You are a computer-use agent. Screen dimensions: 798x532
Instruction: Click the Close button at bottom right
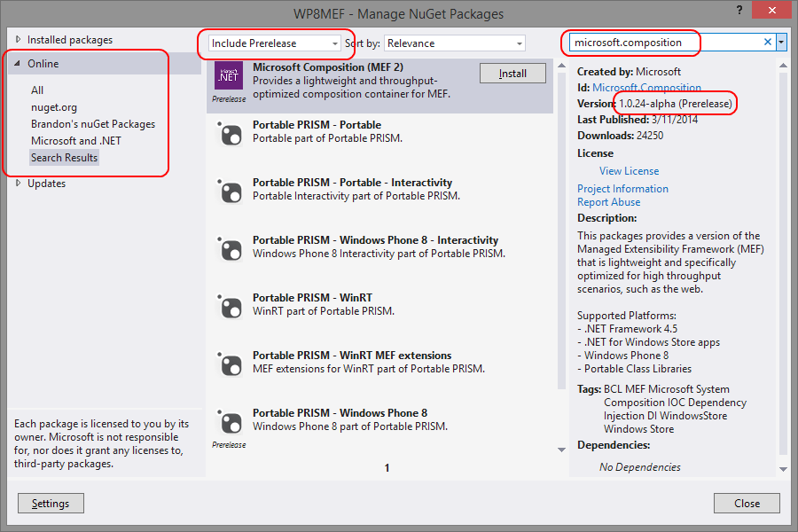coord(747,504)
